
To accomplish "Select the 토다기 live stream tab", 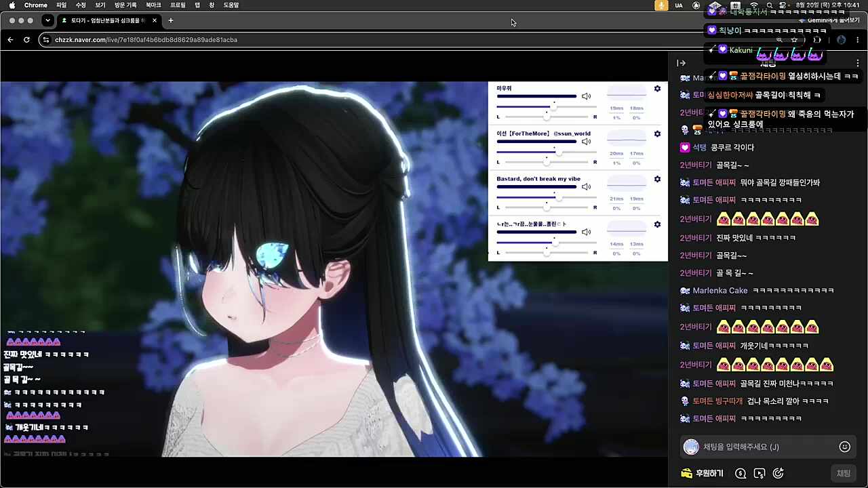I will (x=108, y=20).
